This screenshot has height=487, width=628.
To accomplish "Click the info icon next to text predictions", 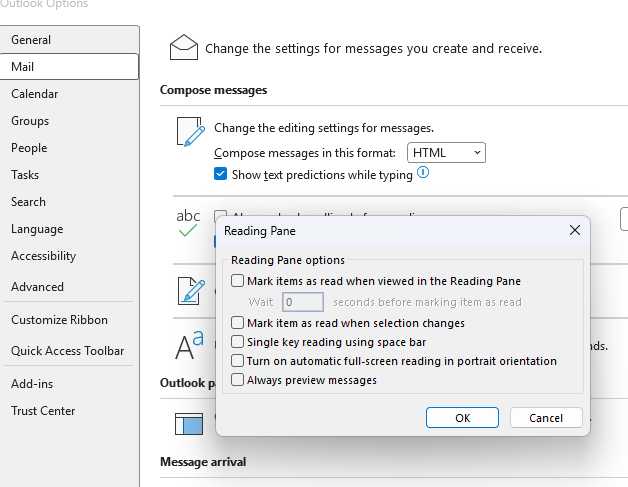I will pyautogui.click(x=423, y=173).
